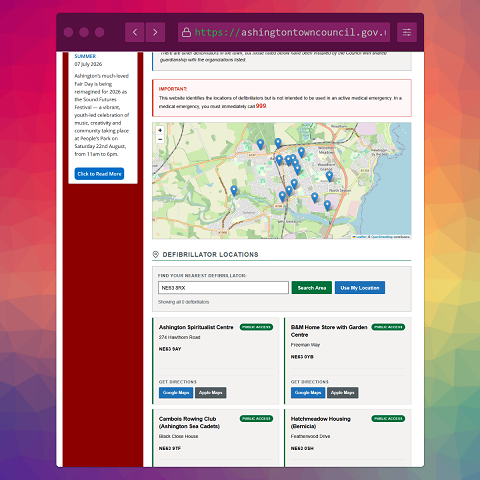
Task: Open Apple Maps directions for B&M Home Store
Action: click(343, 393)
